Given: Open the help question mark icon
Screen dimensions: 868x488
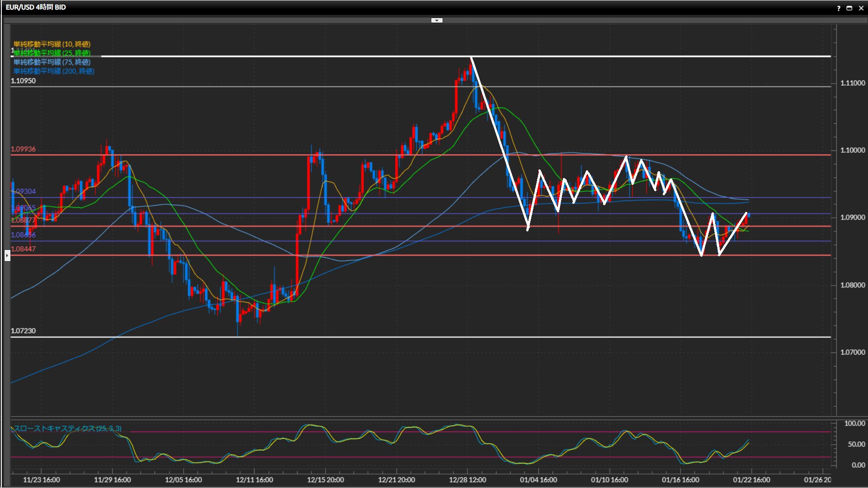Looking at the screenshot, I should [839, 8].
